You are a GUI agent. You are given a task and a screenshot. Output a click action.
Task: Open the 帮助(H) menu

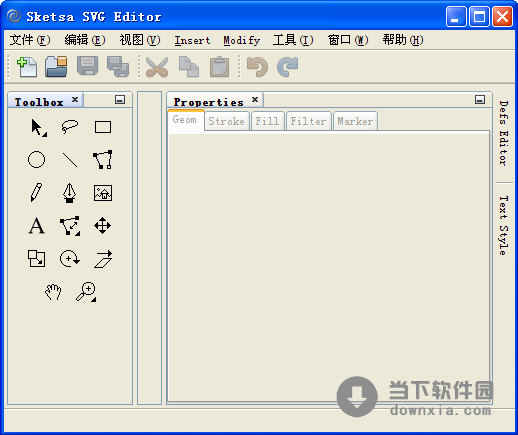click(403, 40)
